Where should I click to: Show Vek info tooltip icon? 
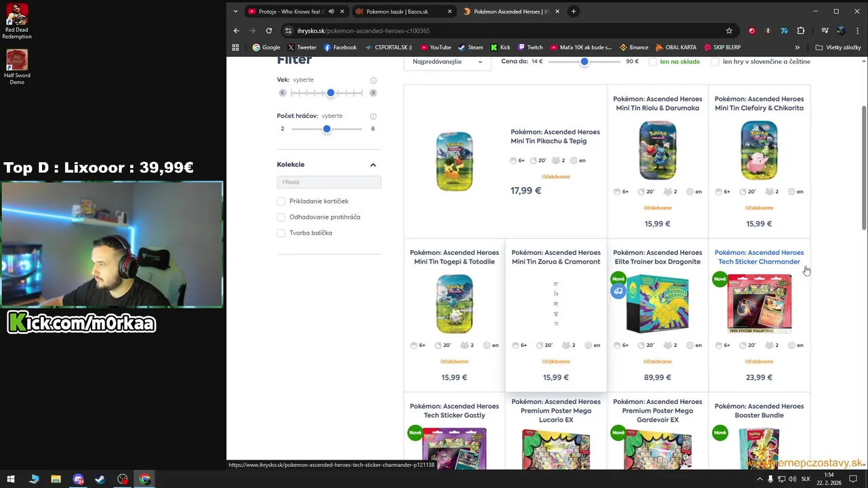373,80
